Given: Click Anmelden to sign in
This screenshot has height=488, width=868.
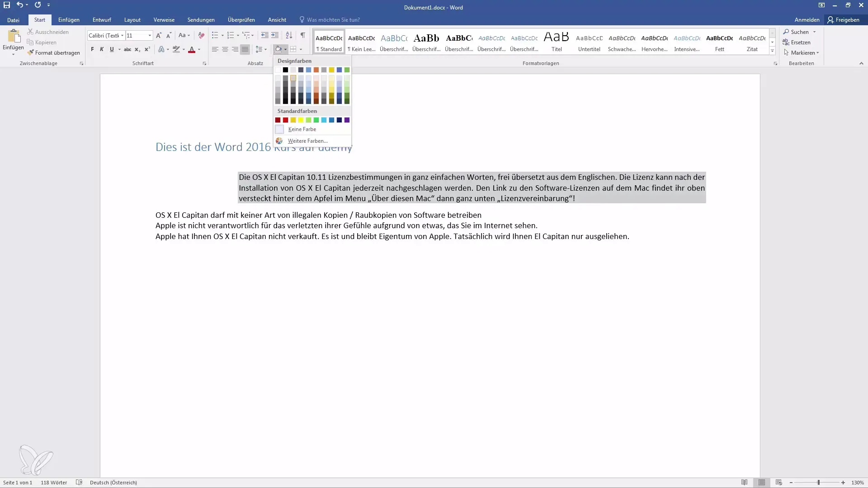Looking at the screenshot, I should click(807, 20).
